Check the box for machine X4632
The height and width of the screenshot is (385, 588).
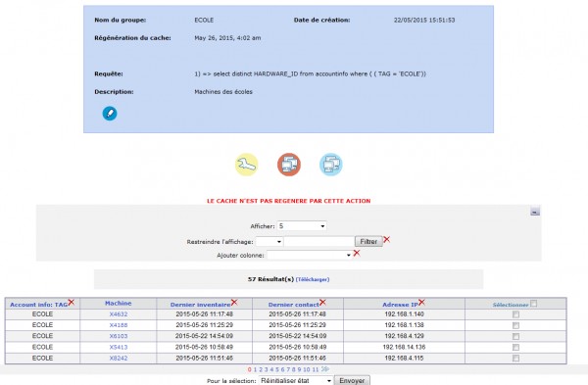pyautogui.click(x=516, y=314)
